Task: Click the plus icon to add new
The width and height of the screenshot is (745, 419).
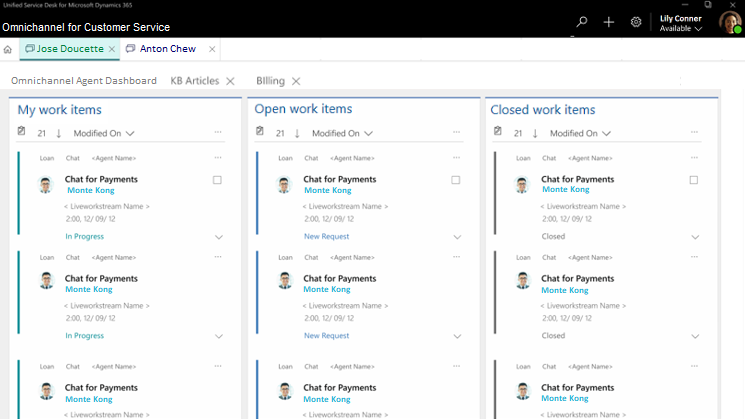Action: pos(609,22)
